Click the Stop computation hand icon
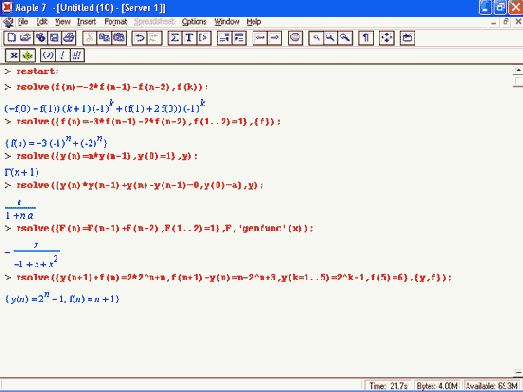The height and width of the screenshot is (392, 523). pyautogui.click(x=295, y=38)
